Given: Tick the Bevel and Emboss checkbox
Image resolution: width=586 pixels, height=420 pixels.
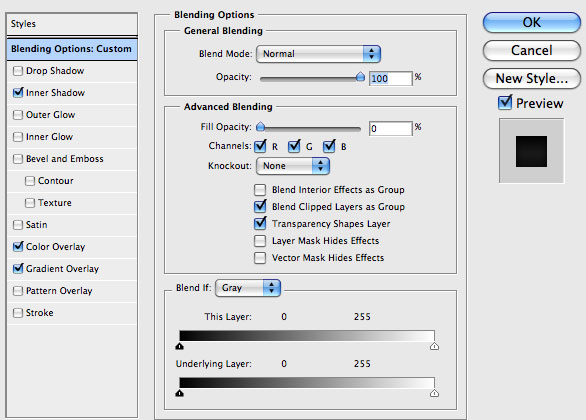Looking at the screenshot, I should tap(18, 159).
